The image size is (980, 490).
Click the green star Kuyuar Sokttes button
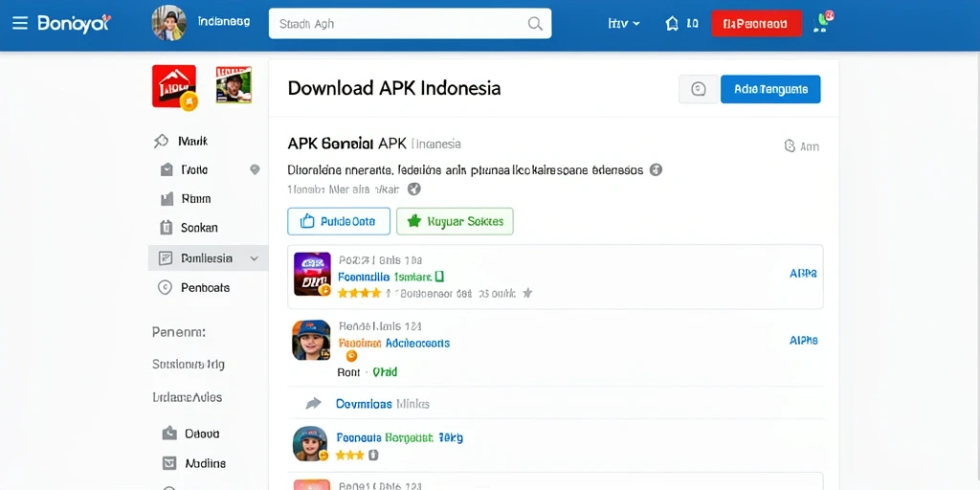click(x=455, y=221)
